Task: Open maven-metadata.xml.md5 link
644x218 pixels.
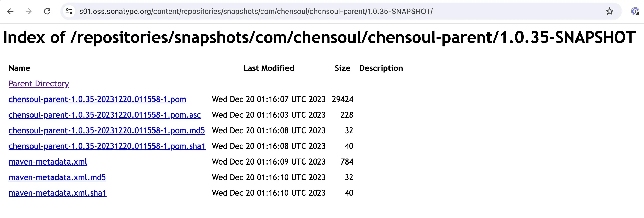Action: [57, 177]
